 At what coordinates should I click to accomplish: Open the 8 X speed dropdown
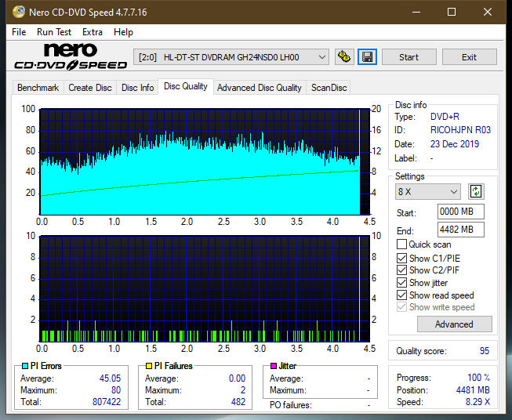click(428, 191)
